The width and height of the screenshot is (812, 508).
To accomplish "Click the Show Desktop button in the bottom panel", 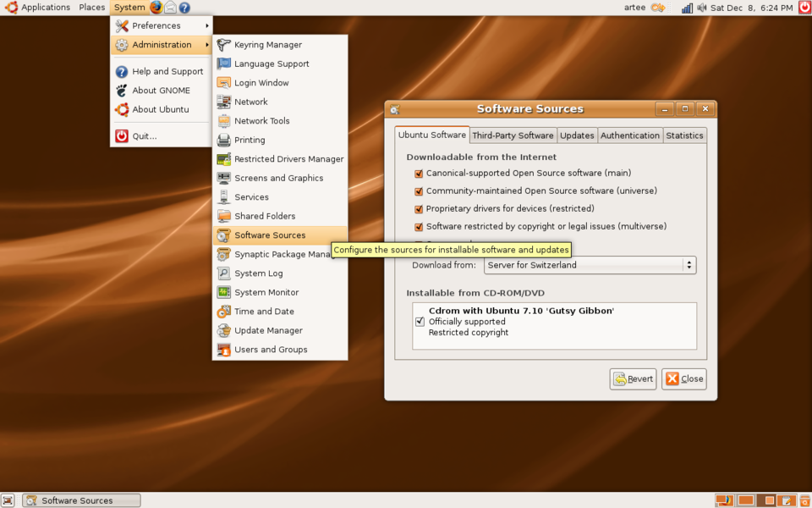I will point(8,500).
